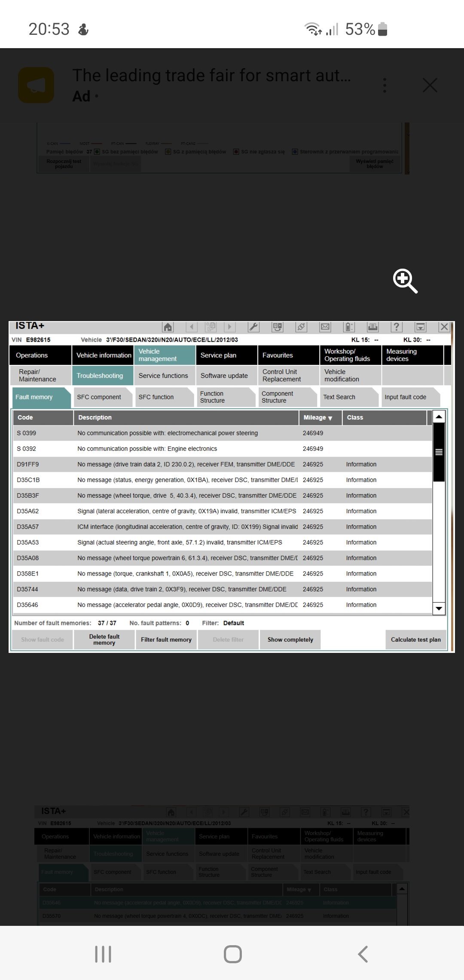Click the ISTA+ minimize-to-tray window icon

[420, 327]
